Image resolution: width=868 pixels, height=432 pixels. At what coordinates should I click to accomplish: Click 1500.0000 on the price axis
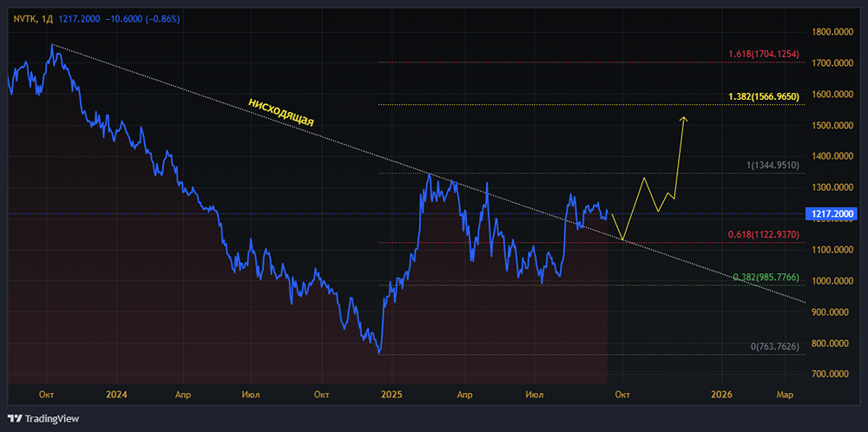[x=833, y=126]
